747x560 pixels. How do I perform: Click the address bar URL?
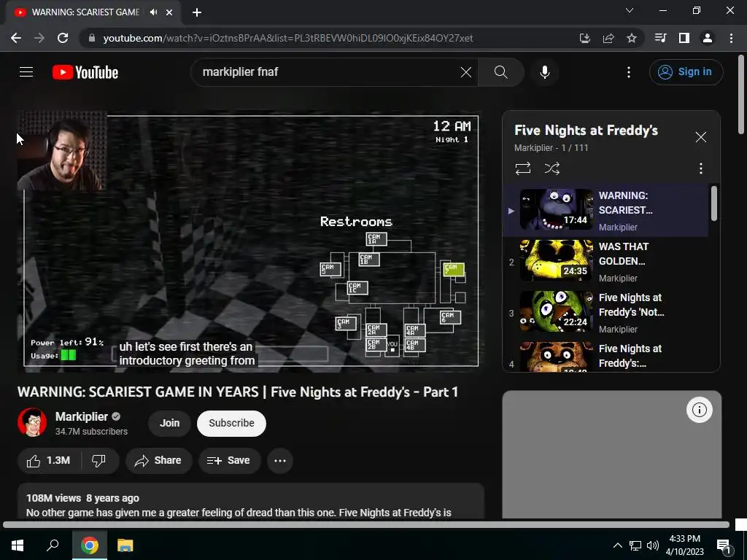click(x=287, y=38)
